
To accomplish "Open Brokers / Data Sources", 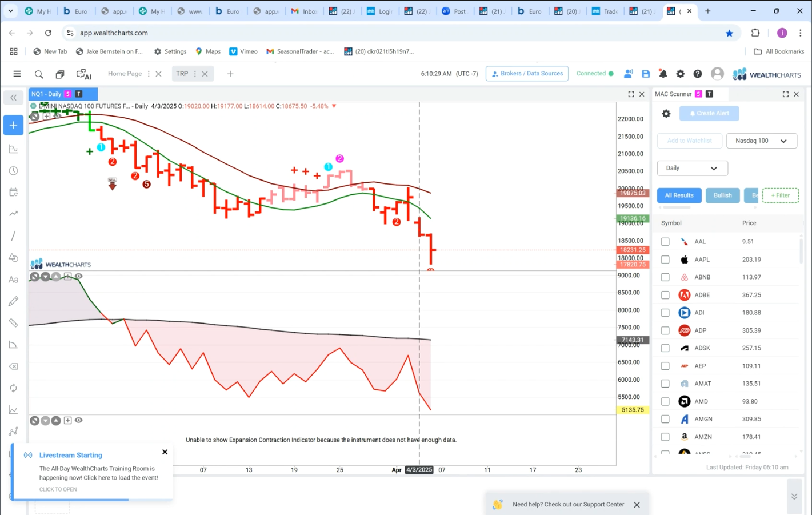I will [527, 74].
